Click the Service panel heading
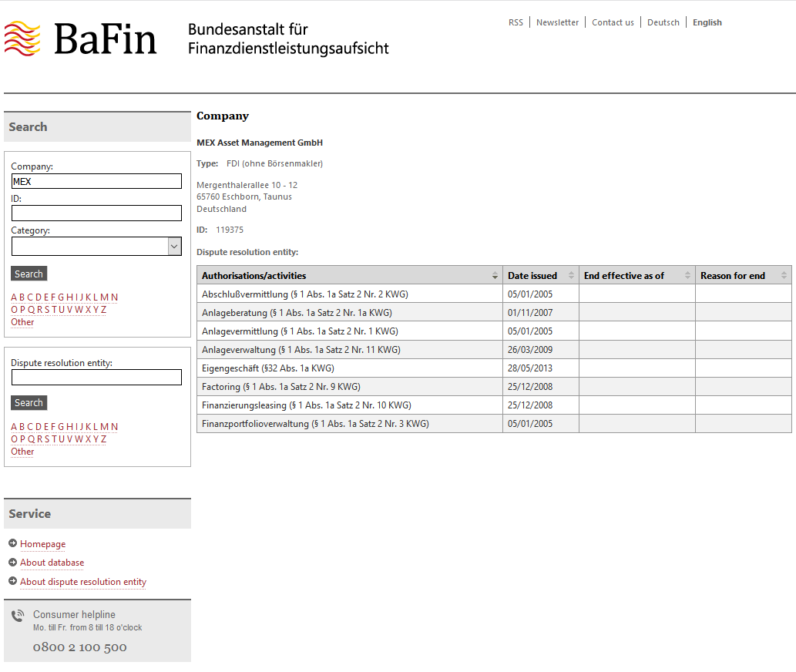This screenshot has width=796, height=672. [30, 514]
